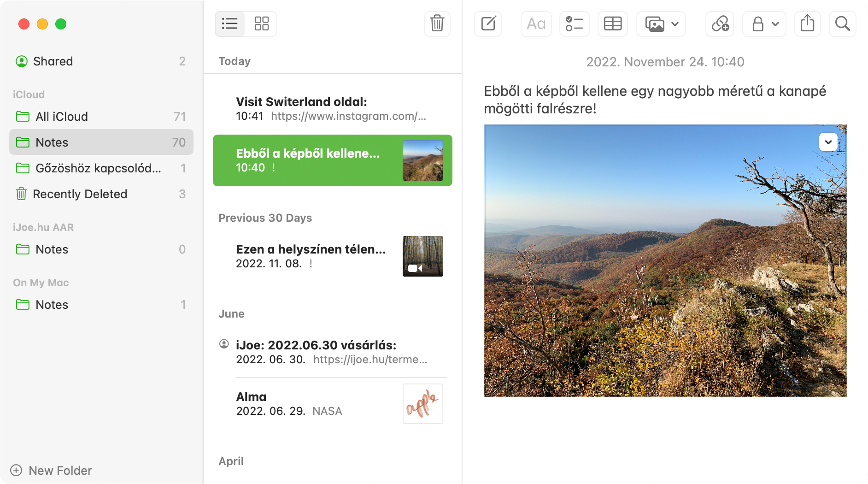Viewport: 868px width, 484px height.
Task: Select the All iCloud folder
Action: 101,117
